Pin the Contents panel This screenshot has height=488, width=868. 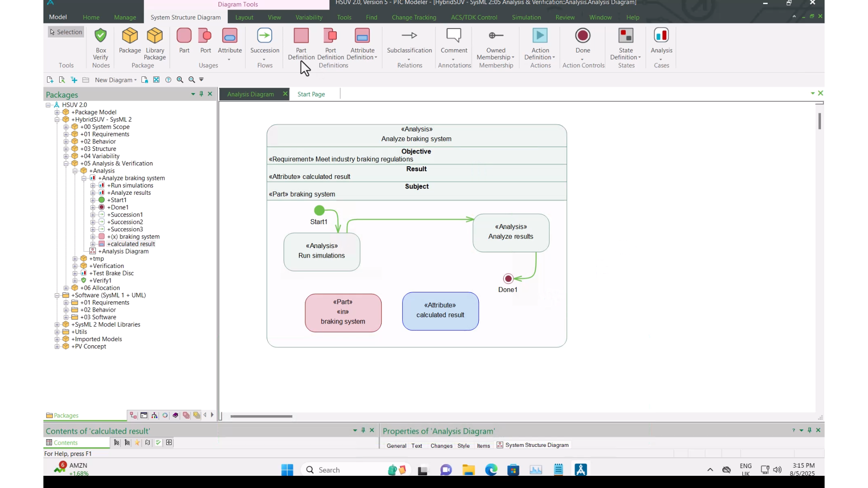363,430
